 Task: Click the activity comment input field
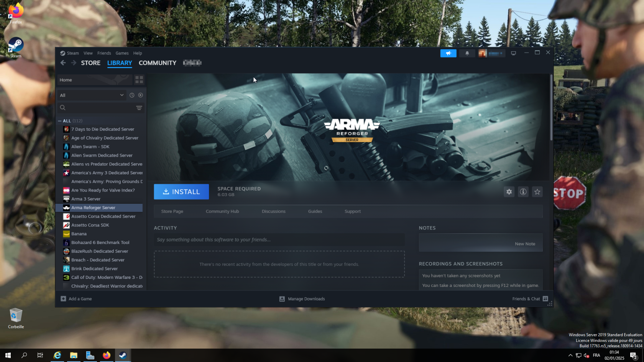pos(279,240)
